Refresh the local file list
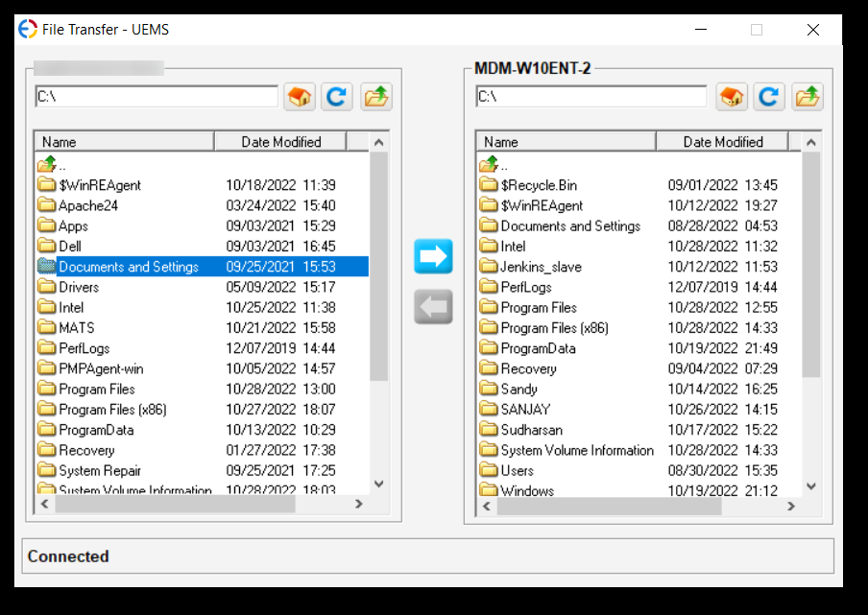This screenshot has width=868, height=615. pyautogui.click(x=337, y=96)
